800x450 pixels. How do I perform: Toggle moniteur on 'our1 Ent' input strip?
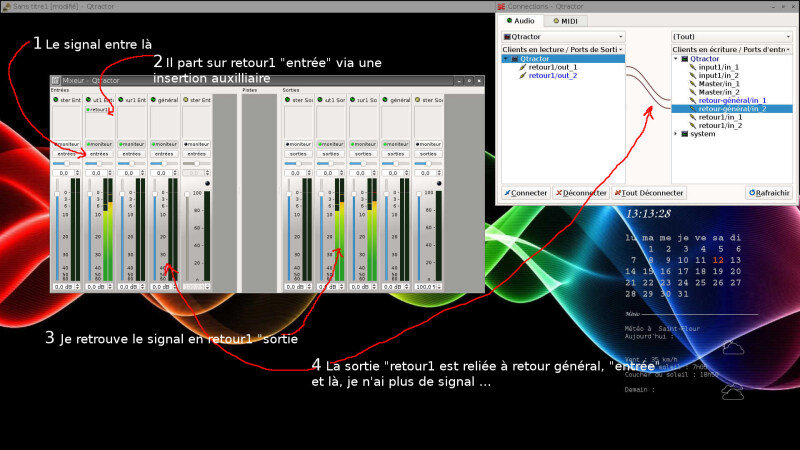click(x=132, y=144)
